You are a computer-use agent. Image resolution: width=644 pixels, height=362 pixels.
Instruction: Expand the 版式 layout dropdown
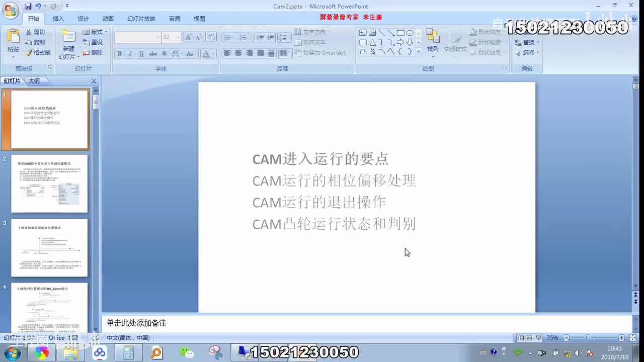[95, 32]
